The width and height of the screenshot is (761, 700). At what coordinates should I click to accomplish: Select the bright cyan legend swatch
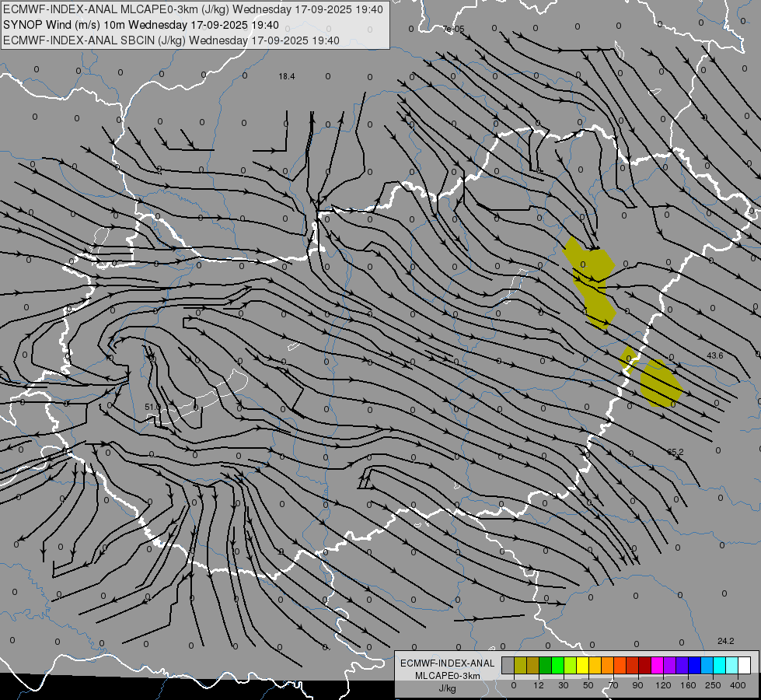(719, 665)
